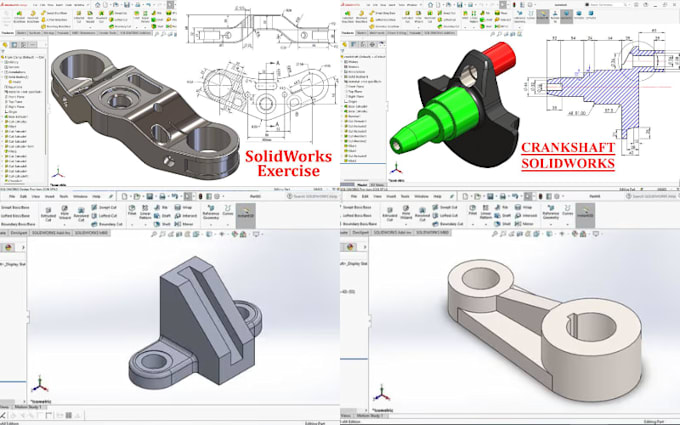
Task: Open the Help menu in the white lever window
Action: [x=437, y=197]
